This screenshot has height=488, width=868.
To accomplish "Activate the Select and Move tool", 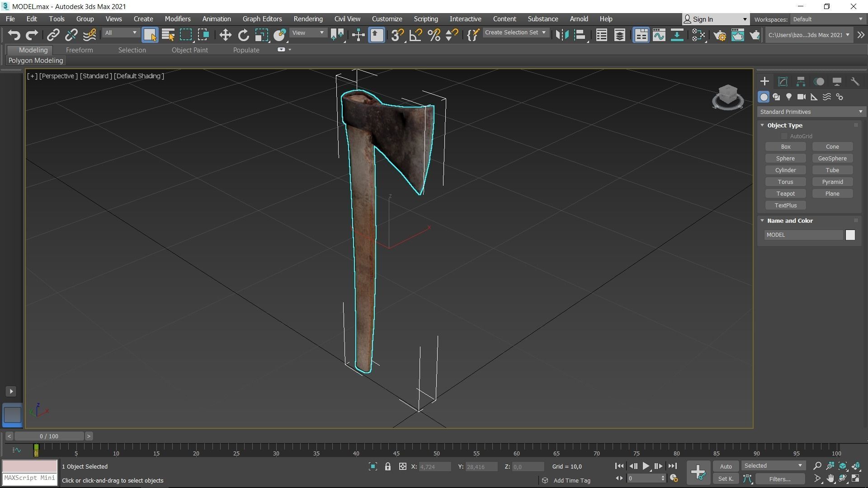I will [x=225, y=35].
